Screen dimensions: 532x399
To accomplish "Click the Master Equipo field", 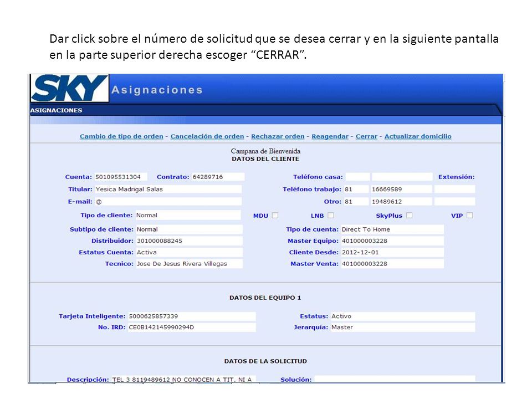I will [x=392, y=241].
